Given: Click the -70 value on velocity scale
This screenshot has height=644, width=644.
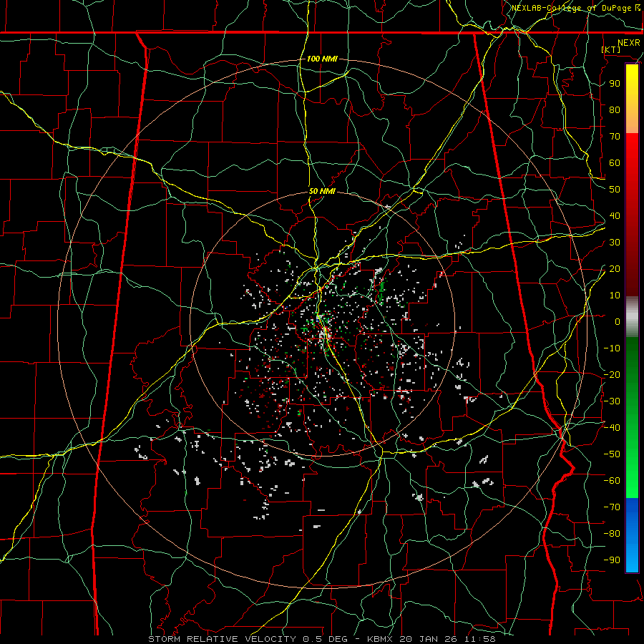Looking at the screenshot, I should point(612,507).
